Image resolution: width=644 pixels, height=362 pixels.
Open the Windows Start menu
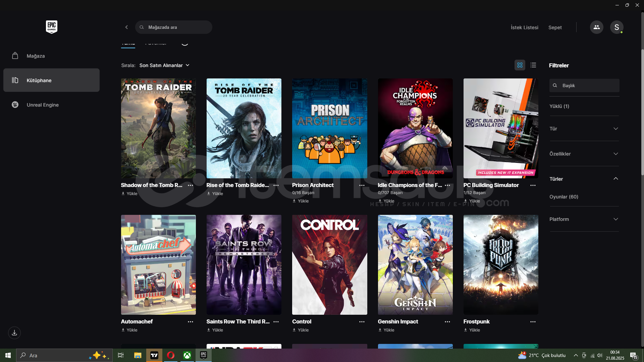coord(8,355)
